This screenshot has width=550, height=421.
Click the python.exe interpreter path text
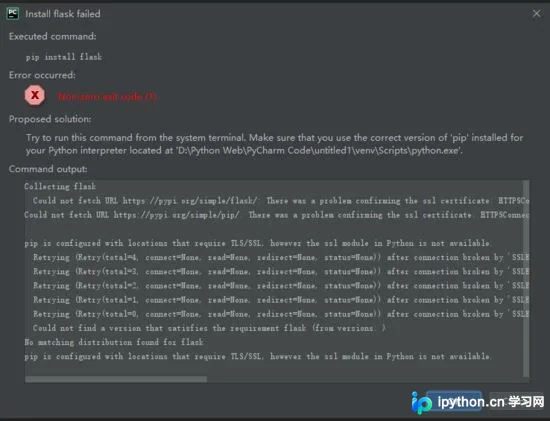pos(320,151)
